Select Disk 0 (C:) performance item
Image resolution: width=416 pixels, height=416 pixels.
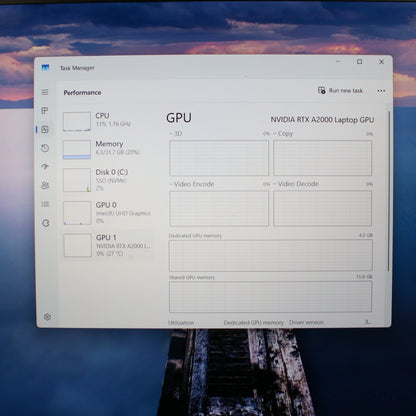pos(108,180)
